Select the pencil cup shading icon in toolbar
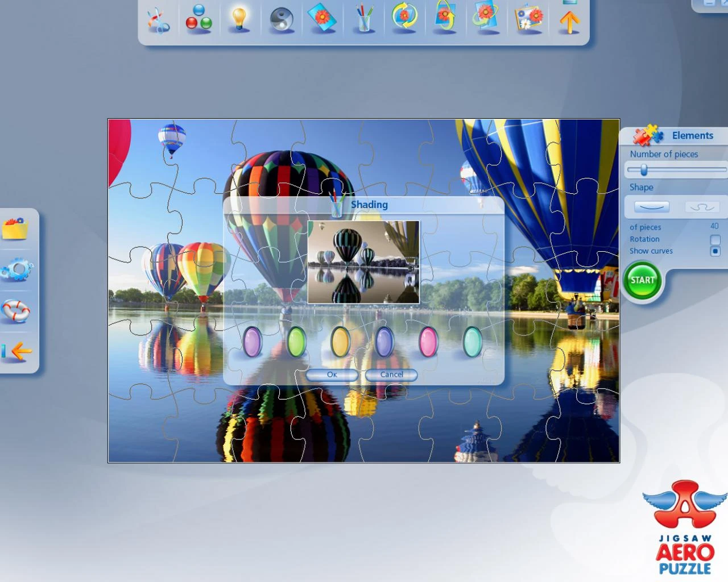The height and width of the screenshot is (582, 728). pos(363,18)
